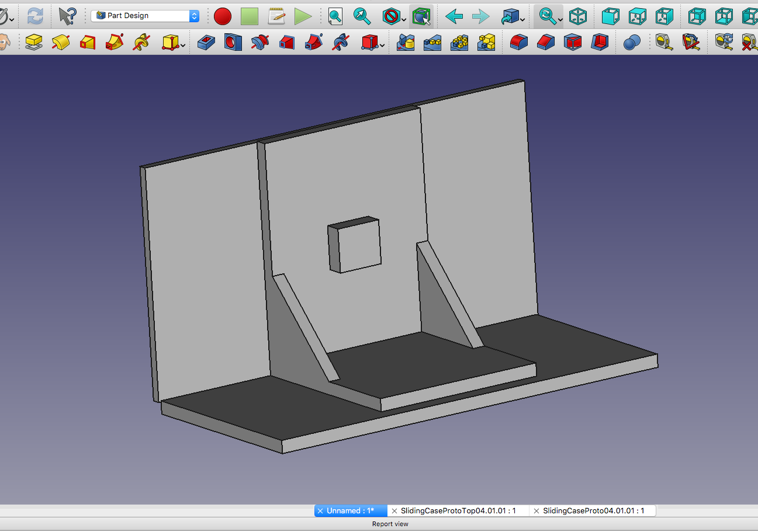The height and width of the screenshot is (532, 758).
Task: Go back in navigation history
Action: [454, 16]
